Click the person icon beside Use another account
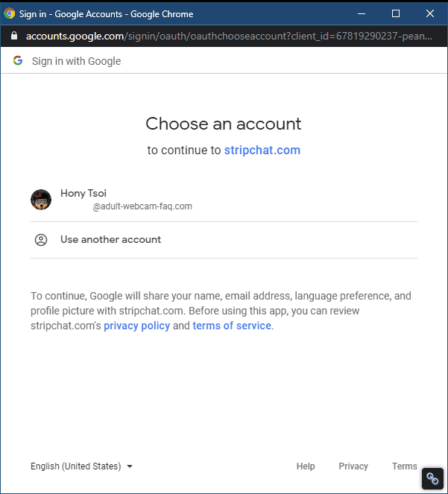 41,240
